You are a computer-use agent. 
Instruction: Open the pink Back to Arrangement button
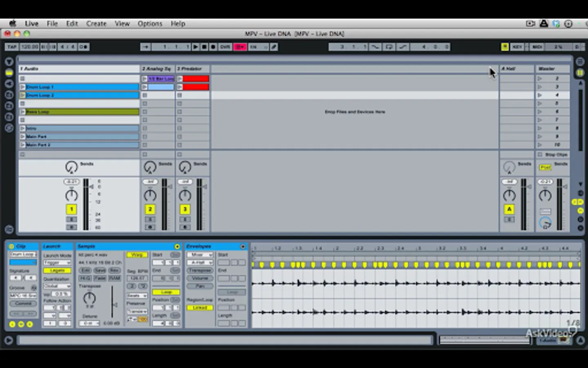240,47
